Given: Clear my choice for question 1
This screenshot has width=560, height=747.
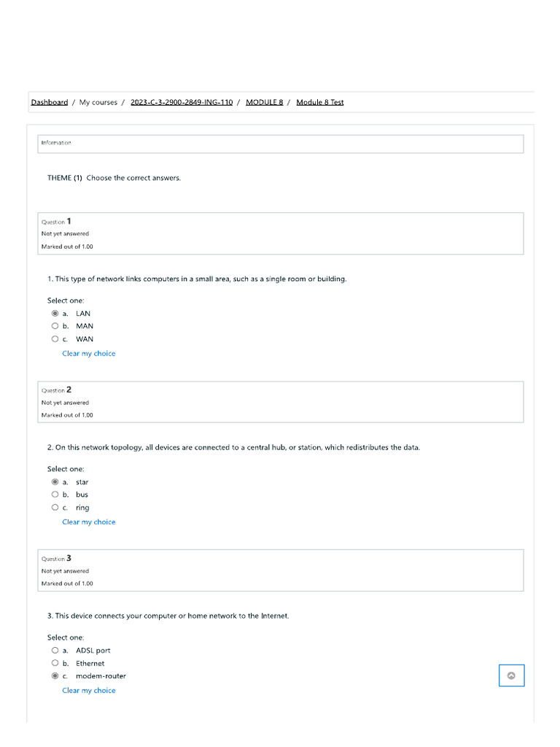Looking at the screenshot, I should (89, 354).
